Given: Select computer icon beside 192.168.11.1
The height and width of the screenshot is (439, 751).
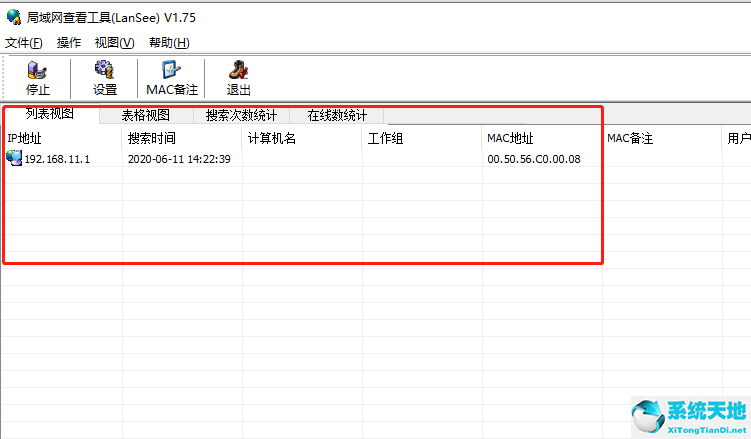Looking at the screenshot, I should click(14, 158).
